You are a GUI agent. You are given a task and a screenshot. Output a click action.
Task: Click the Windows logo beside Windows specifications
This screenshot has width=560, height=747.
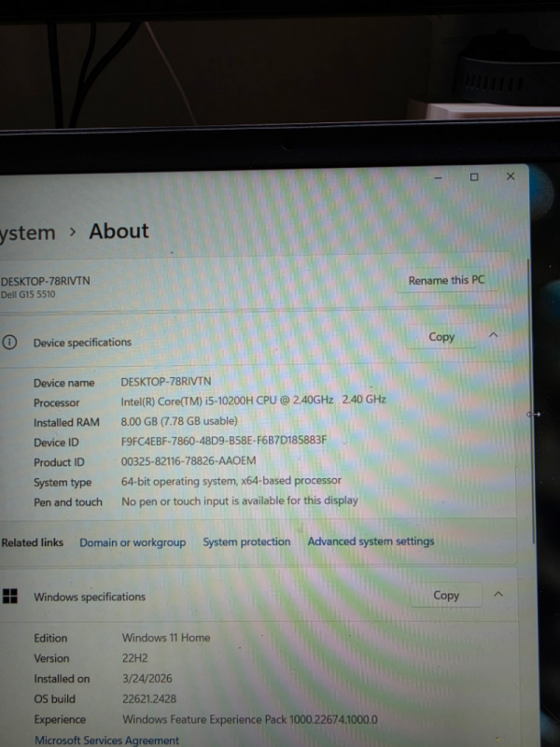(x=10, y=597)
